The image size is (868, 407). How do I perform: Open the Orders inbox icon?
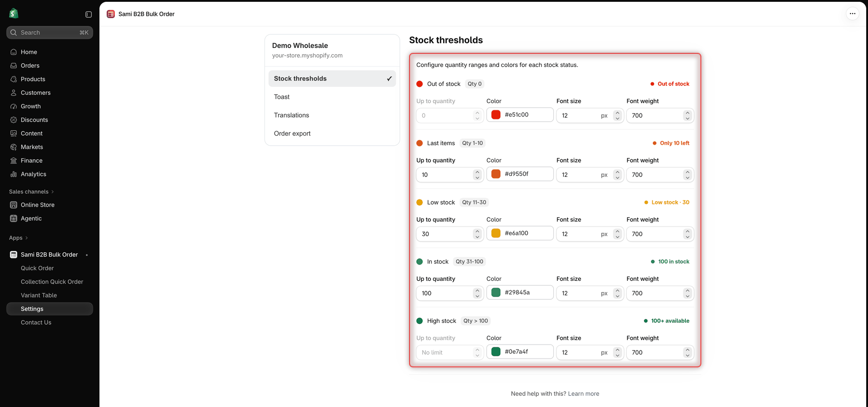pos(14,66)
